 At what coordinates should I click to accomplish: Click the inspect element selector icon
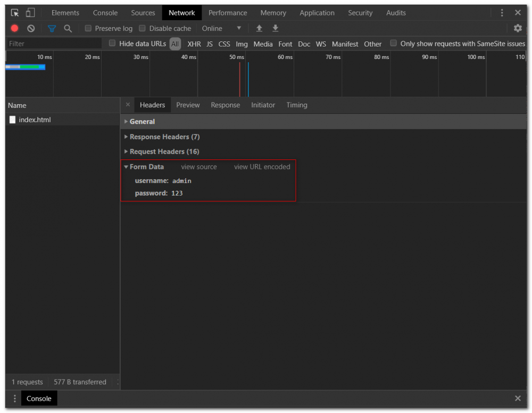pyautogui.click(x=15, y=13)
